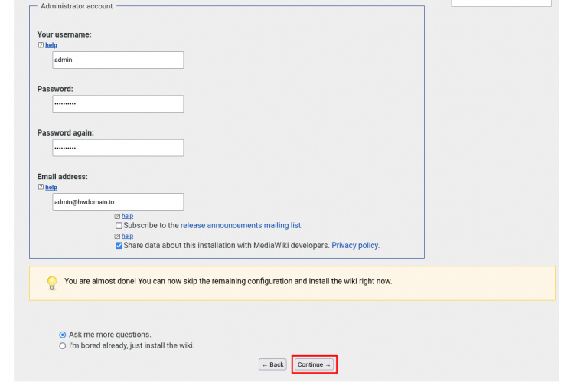Go to previous step with Back button
The width and height of the screenshot is (574, 392).
coord(272,364)
